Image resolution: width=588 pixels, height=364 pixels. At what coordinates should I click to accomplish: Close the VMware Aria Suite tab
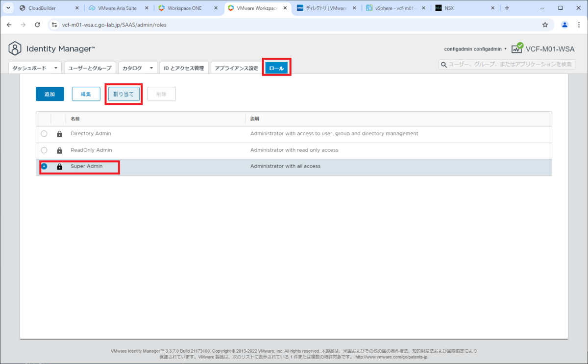pyautogui.click(x=147, y=8)
